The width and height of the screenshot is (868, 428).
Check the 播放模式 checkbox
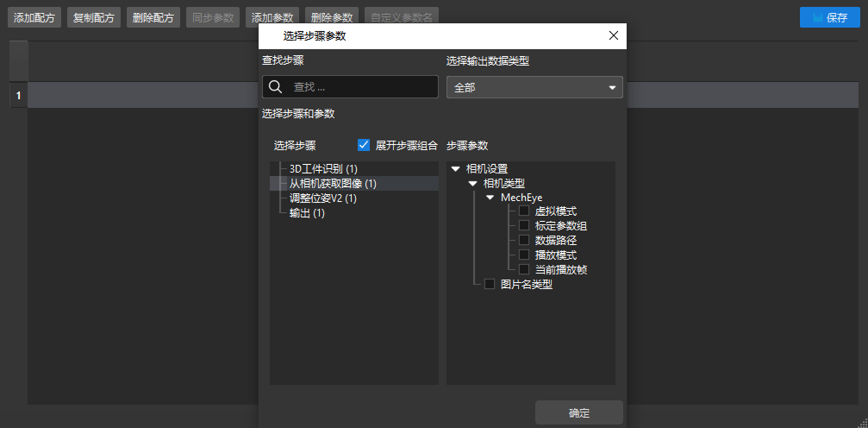click(524, 255)
